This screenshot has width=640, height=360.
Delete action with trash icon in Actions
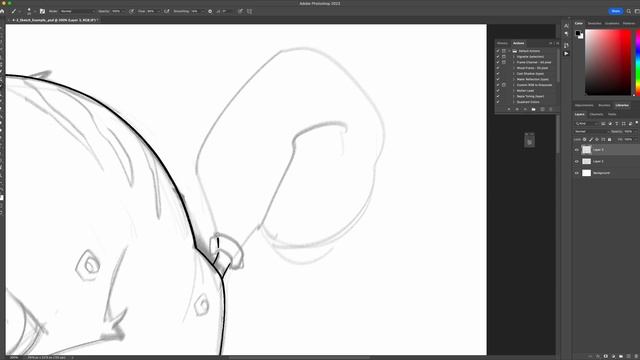pyautogui.click(x=551, y=109)
